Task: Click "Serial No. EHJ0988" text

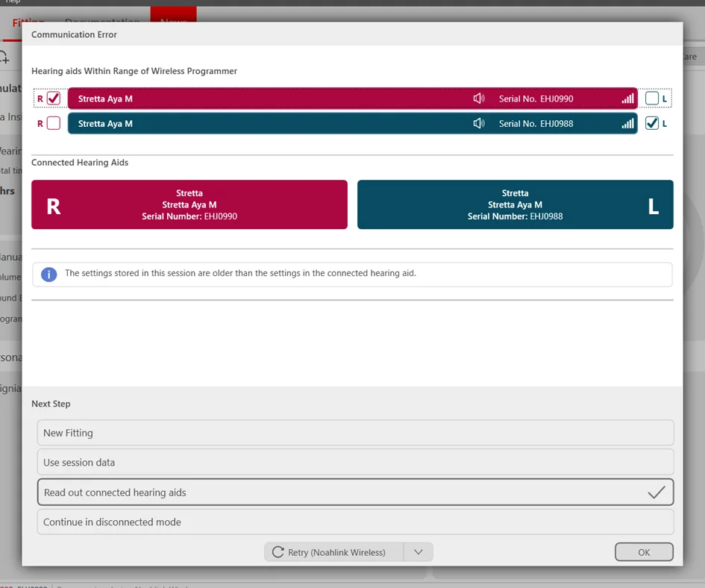Action: click(x=536, y=124)
